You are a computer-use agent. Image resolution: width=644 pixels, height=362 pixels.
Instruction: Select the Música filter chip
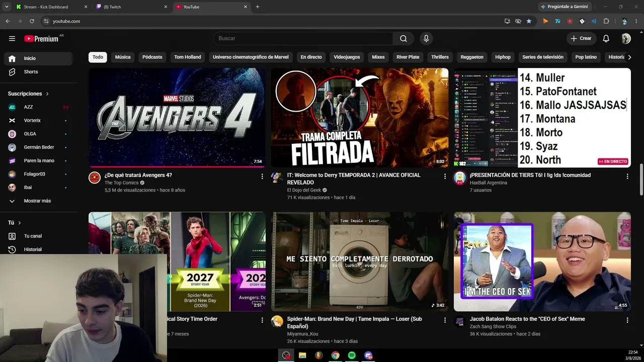(x=123, y=57)
